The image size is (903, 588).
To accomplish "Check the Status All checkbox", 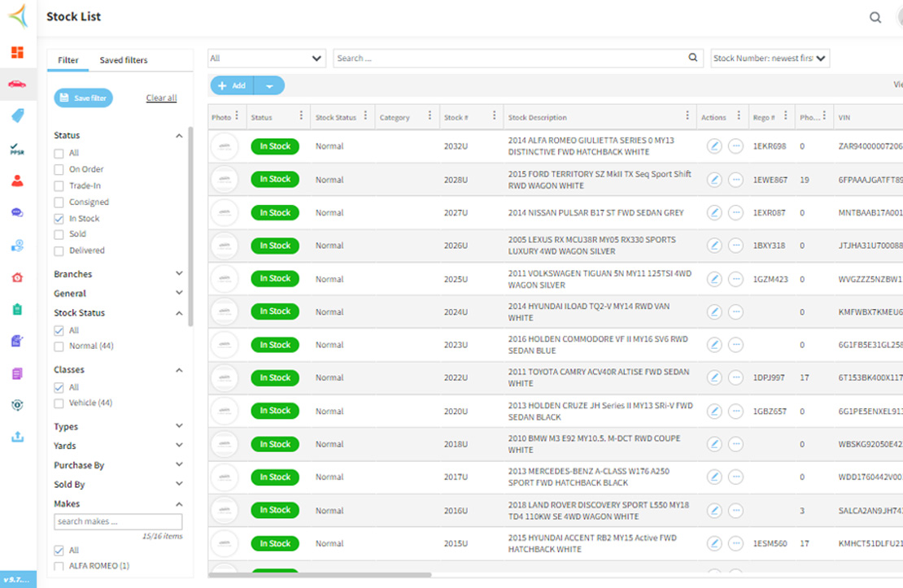I will pyautogui.click(x=59, y=153).
